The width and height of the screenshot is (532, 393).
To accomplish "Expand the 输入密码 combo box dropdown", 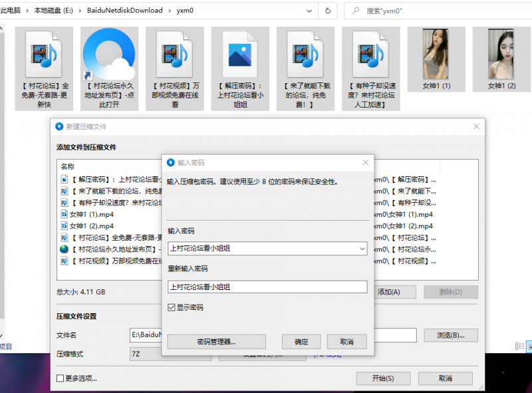I will (361, 249).
